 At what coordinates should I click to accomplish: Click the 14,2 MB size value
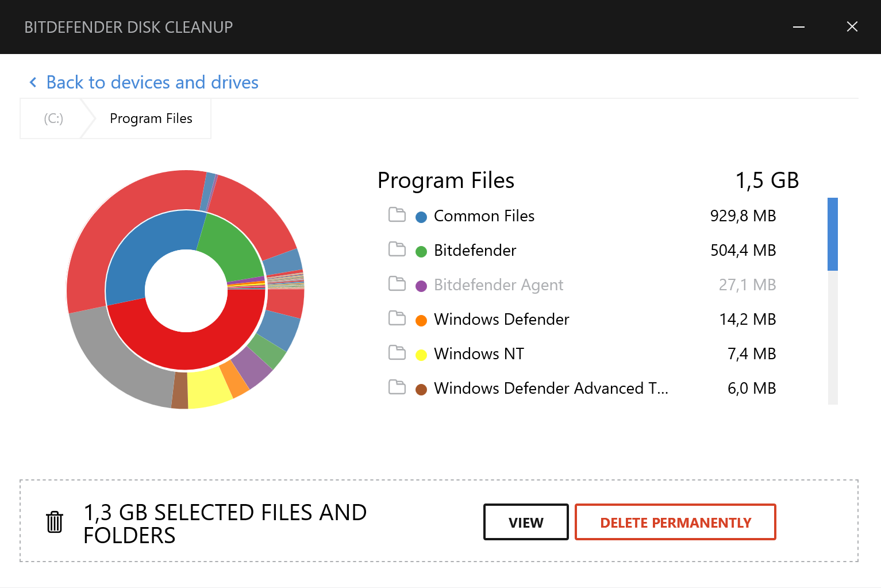[748, 320]
